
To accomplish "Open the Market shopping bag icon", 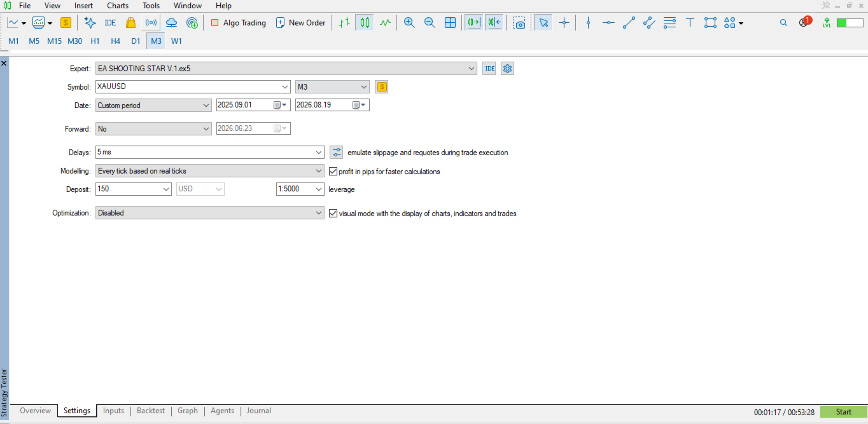I will [130, 23].
